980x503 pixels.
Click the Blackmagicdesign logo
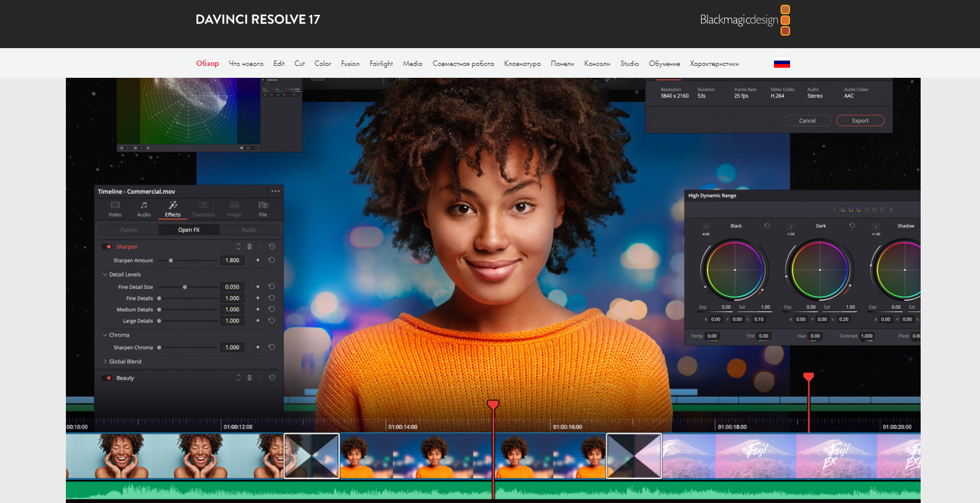(745, 20)
